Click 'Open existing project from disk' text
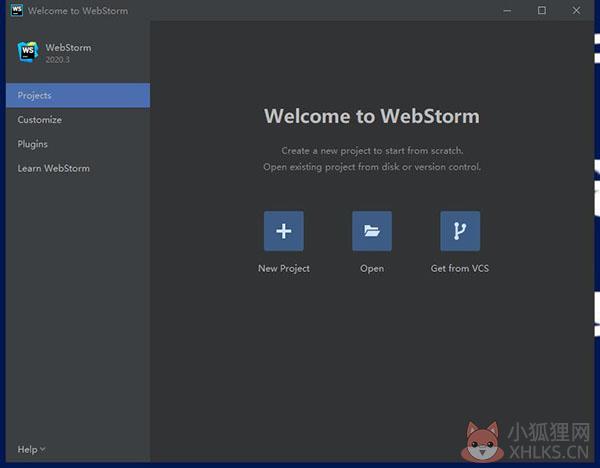Image resolution: width=600 pixels, height=468 pixels. [372, 167]
